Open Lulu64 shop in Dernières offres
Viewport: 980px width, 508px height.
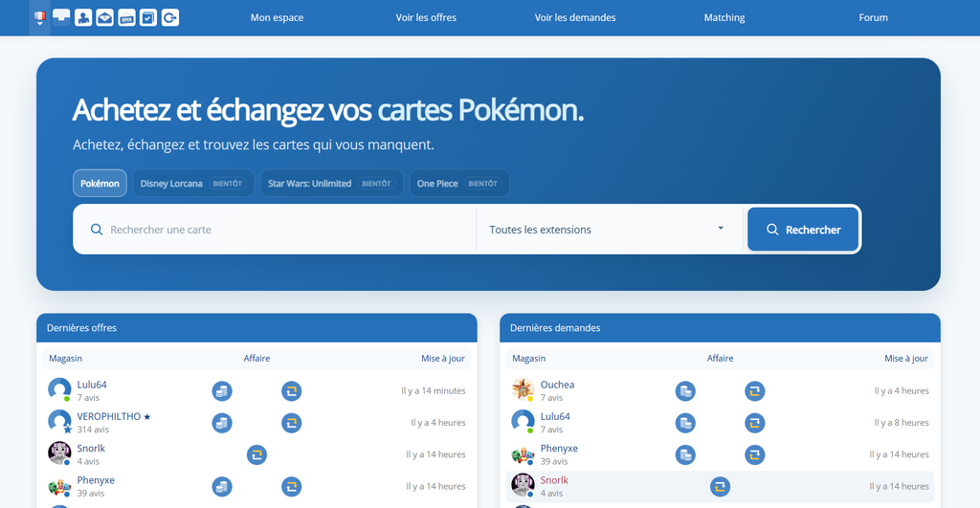click(x=92, y=385)
